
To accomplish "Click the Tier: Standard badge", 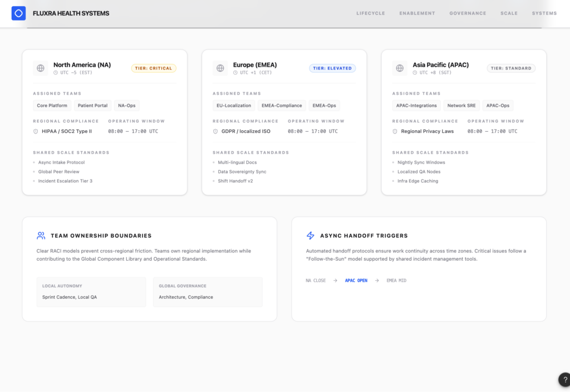I will tap(511, 68).
